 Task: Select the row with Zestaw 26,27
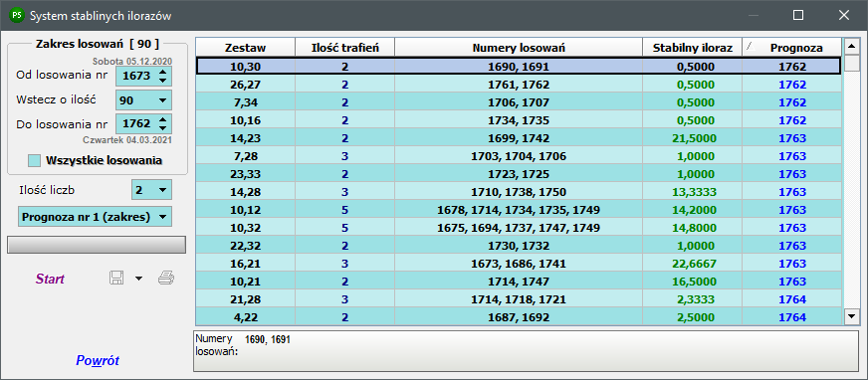coord(519,85)
